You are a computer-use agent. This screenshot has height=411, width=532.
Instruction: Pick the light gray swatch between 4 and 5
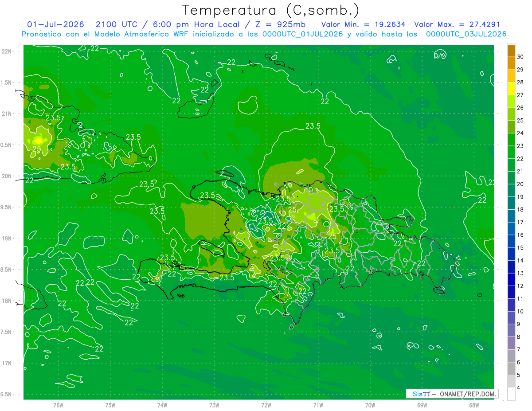point(511,381)
